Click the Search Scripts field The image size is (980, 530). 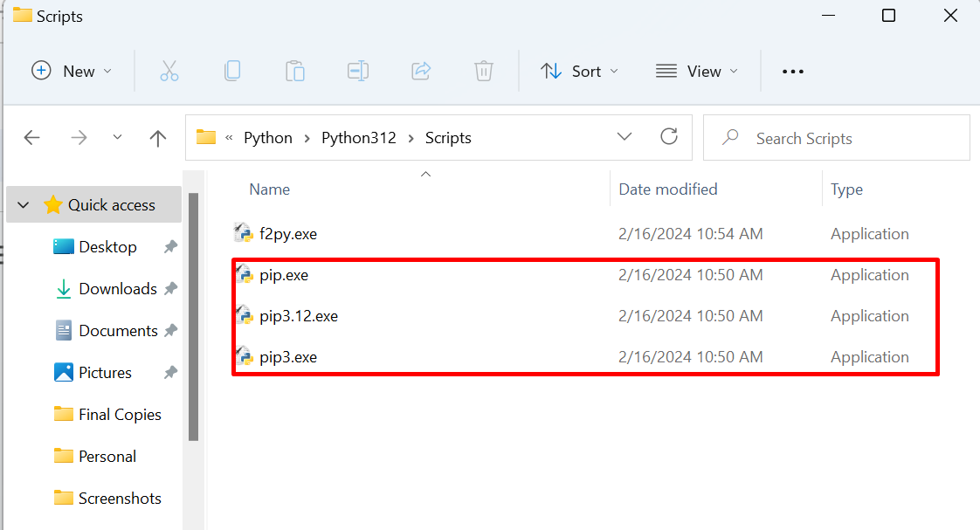click(836, 137)
